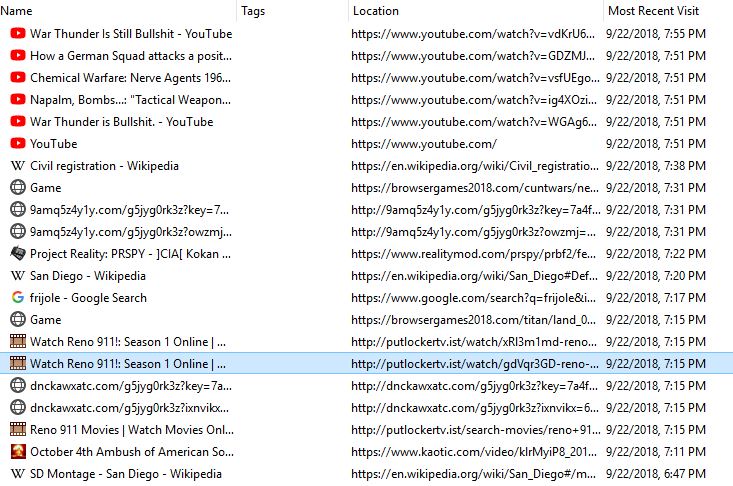Viewport: 733px width, 486px height.
Task: Select San Diego - Wikipedia title
Action: pos(88,276)
